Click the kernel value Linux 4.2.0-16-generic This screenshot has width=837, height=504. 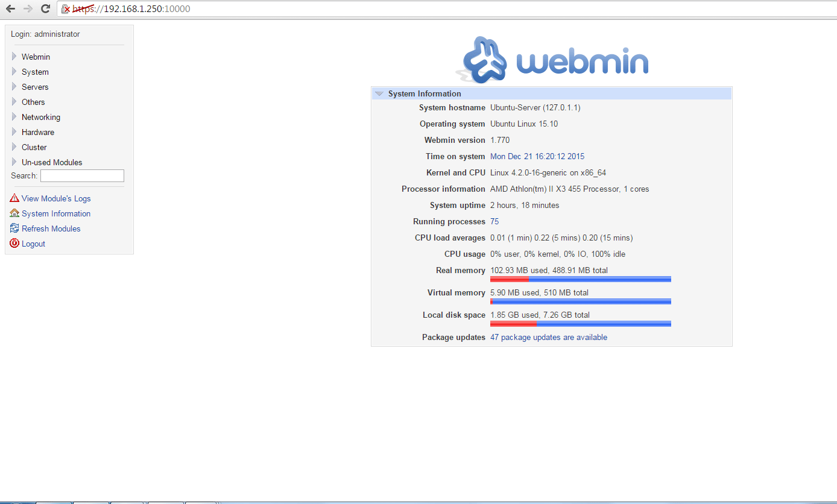[x=548, y=172]
